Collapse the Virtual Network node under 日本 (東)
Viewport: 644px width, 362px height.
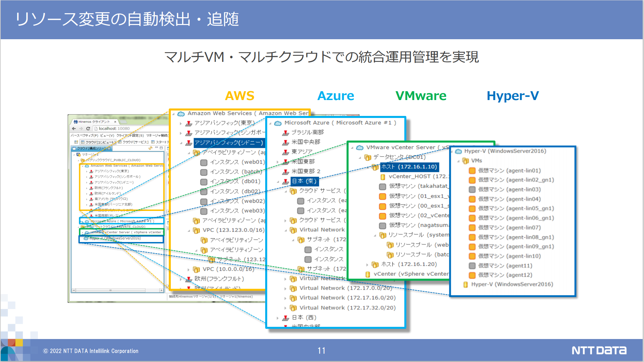click(285, 230)
